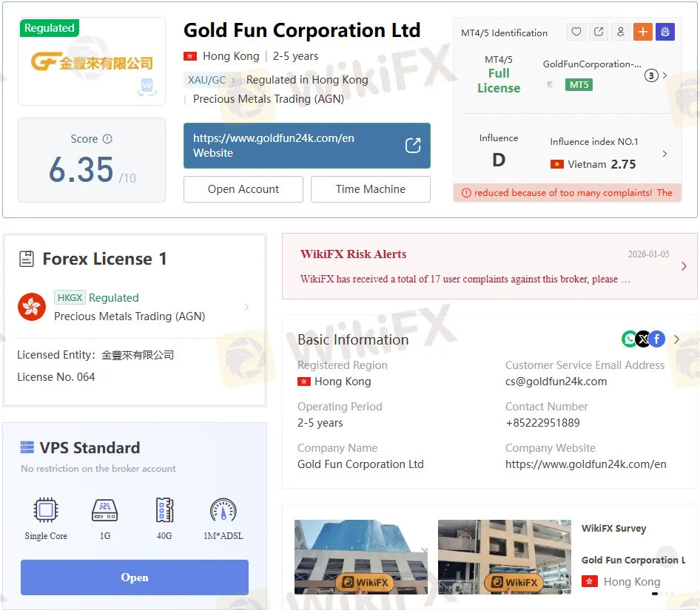Click the chevron after XAU/GC tag
The width and height of the screenshot is (700, 610).
click(x=233, y=81)
